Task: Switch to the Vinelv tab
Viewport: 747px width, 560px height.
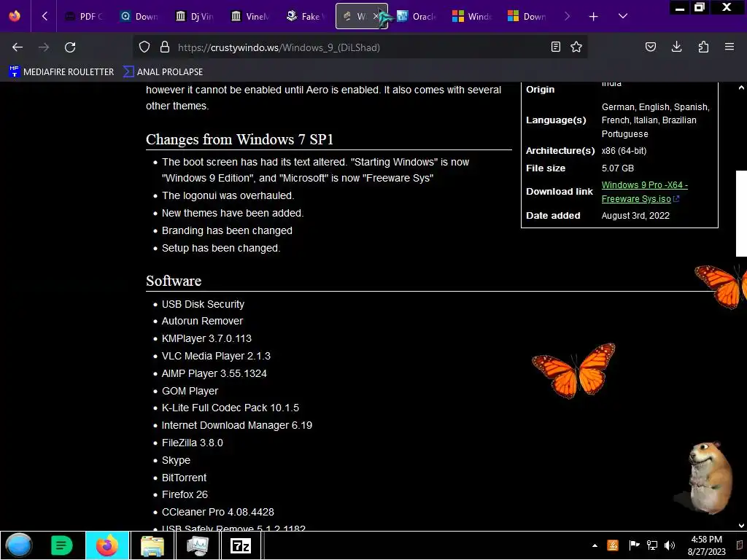Action: click(250, 17)
